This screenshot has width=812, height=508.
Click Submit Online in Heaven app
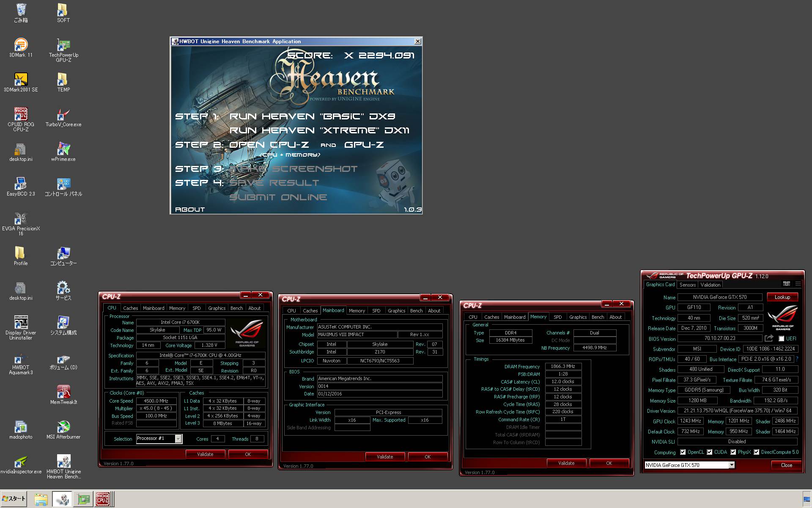(x=278, y=197)
